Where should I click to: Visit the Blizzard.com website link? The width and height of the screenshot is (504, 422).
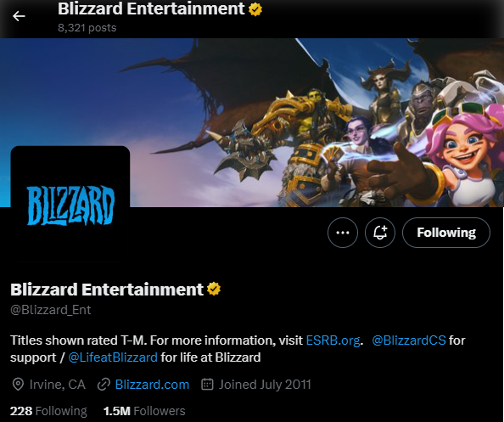(152, 385)
